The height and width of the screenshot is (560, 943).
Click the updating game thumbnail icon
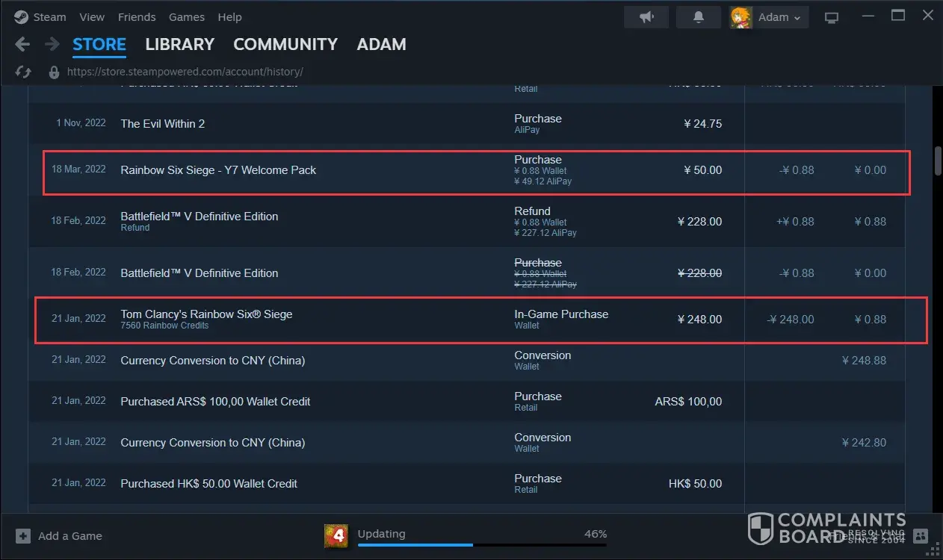(336, 535)
